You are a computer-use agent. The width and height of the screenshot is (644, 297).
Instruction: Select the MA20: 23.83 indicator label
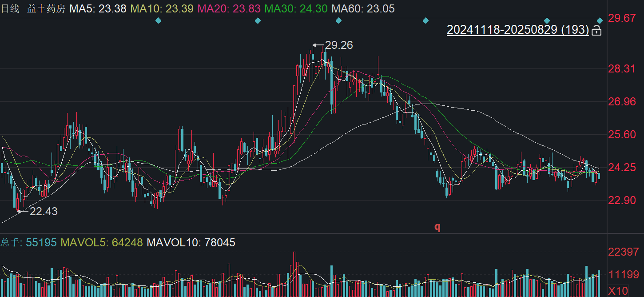229,8
